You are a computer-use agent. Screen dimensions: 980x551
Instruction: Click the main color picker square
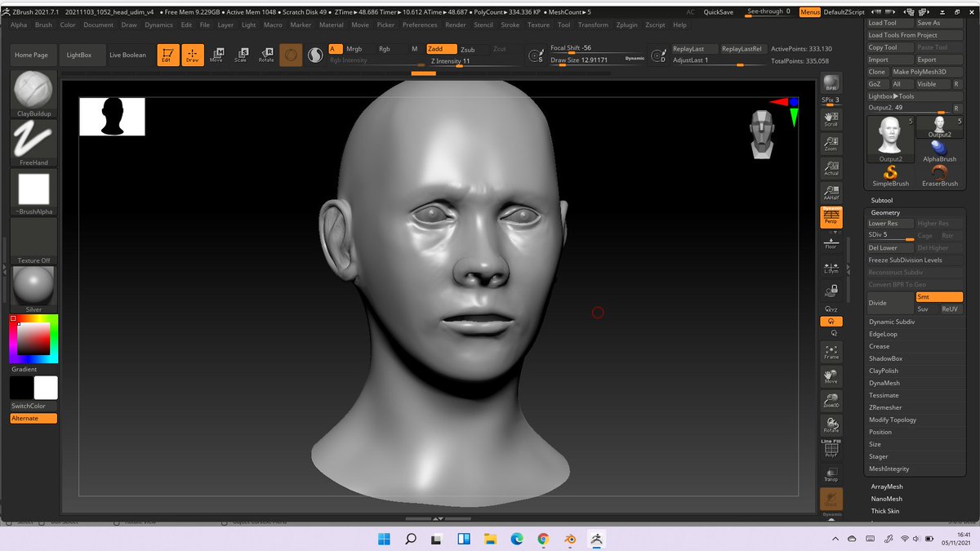click(33, 339)
